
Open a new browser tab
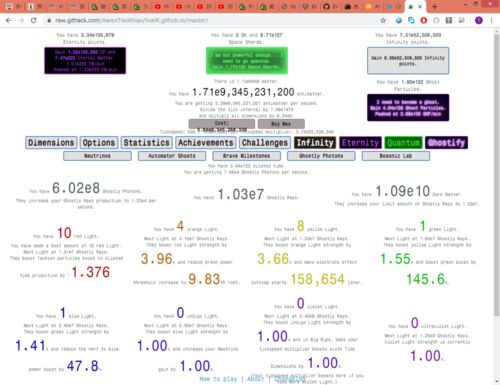tap(434, 6)
